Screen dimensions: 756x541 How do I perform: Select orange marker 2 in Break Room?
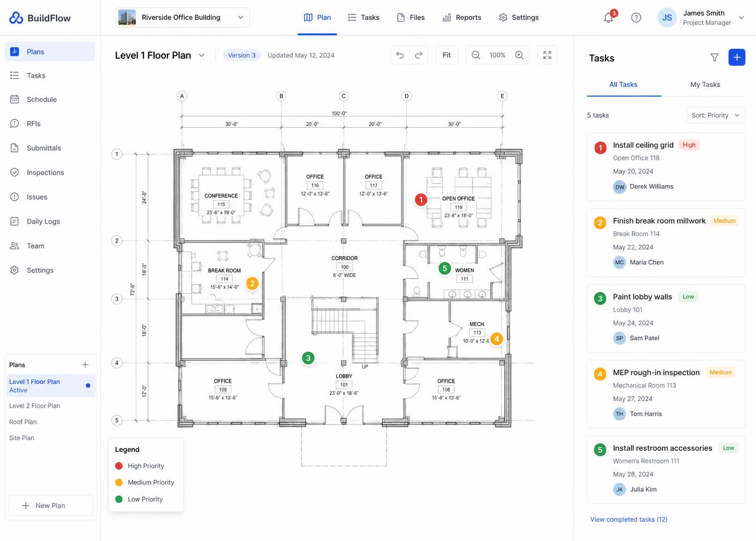[x=252, y=283]
